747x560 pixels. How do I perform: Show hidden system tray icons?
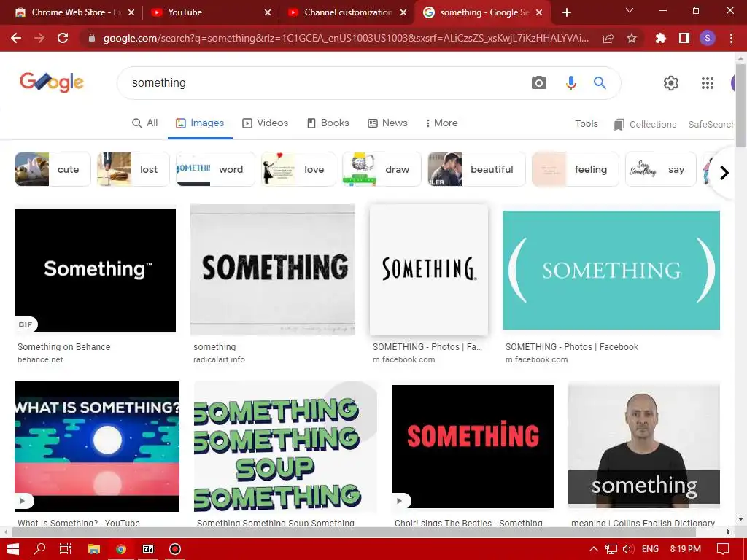[594, 549]
